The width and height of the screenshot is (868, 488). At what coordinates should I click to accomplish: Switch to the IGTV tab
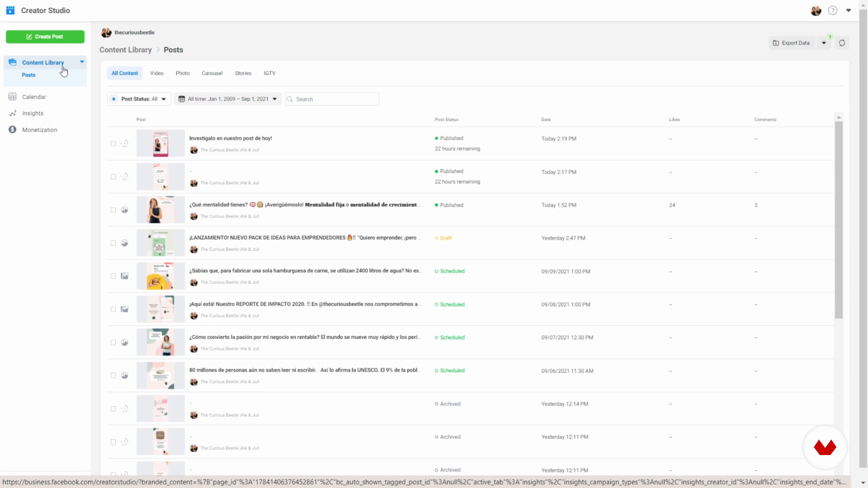pos(270,73)
